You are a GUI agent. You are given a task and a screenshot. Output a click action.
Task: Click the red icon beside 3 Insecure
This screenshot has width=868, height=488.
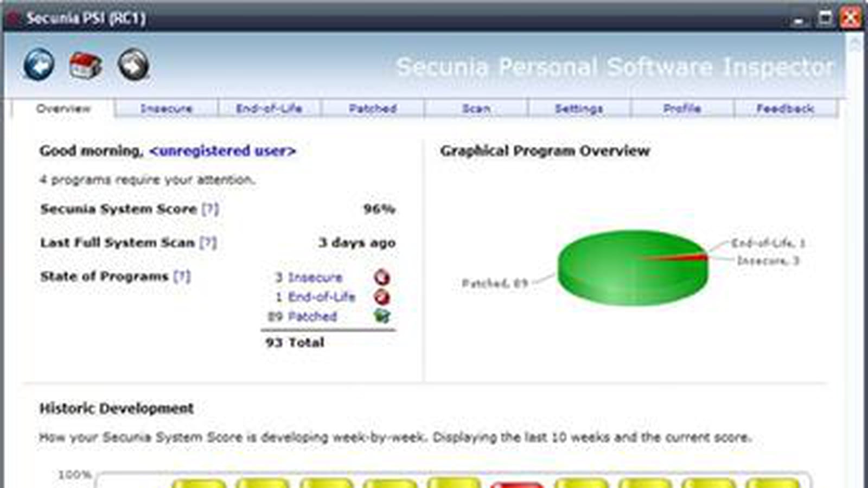(x=382, y=277)
